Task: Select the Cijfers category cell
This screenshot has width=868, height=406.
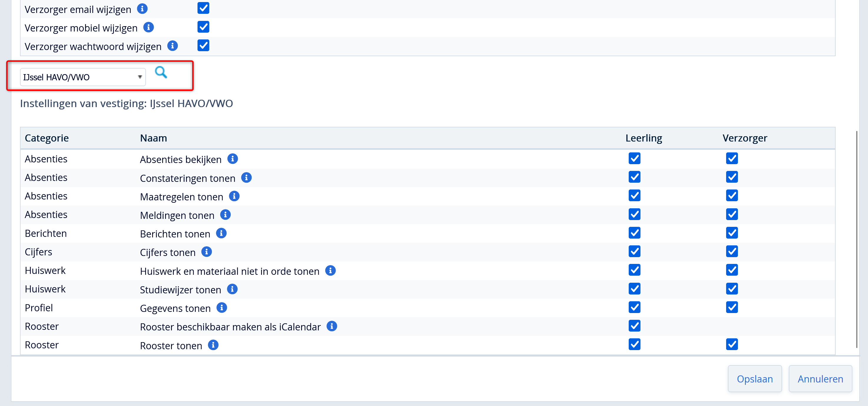Action: [x=39, y=252]
